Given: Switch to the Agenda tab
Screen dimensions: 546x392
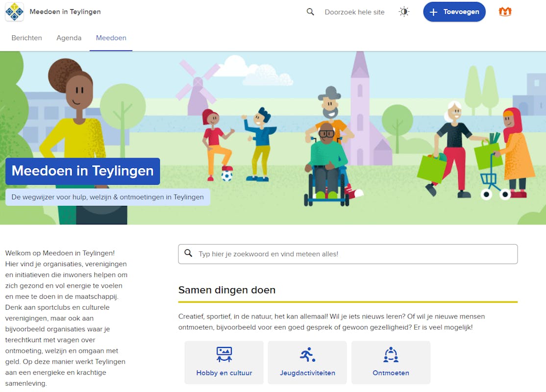Looking at the screenshot, I should [x=69, y=38].
